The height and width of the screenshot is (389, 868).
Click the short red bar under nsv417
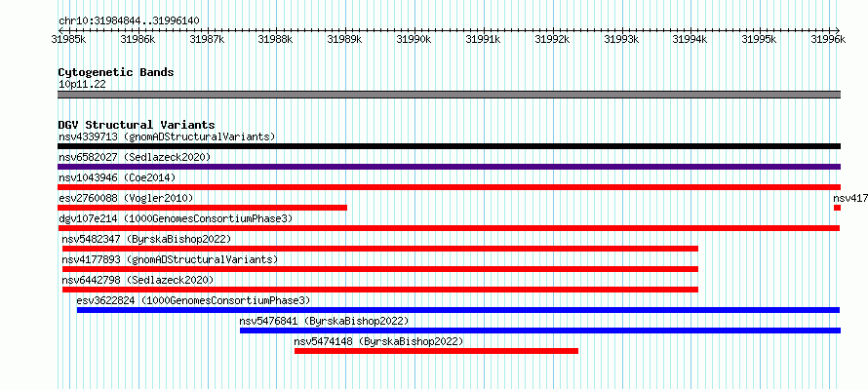tap(837, 208)
